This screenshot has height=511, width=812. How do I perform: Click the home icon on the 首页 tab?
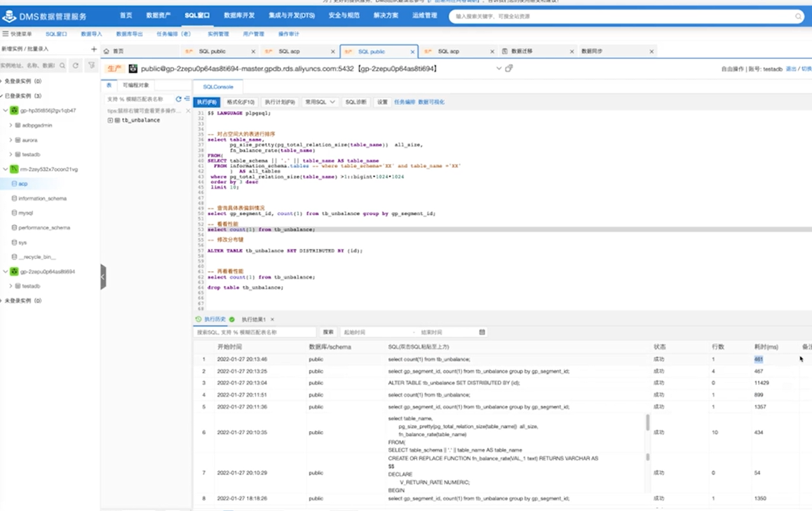coord(107,51)
